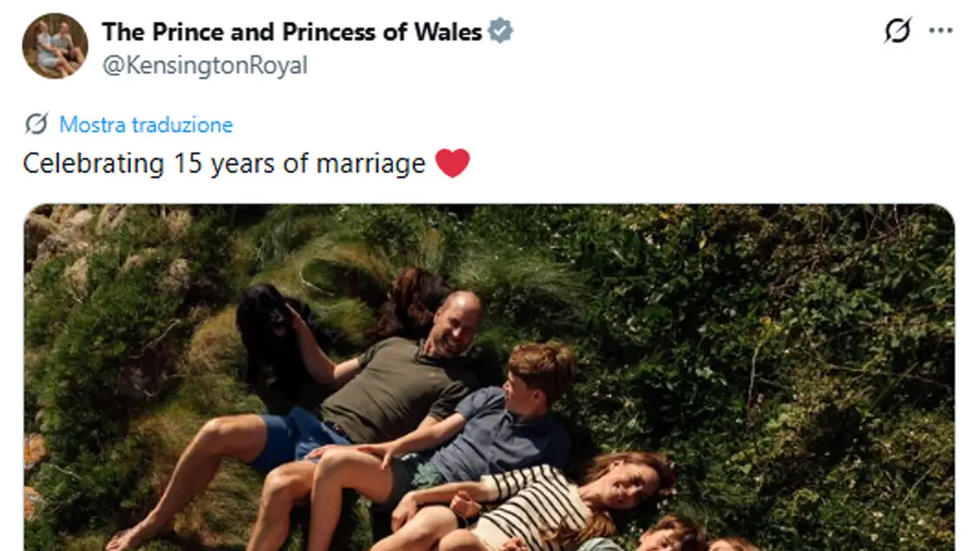Viewport: 980px width, 551px height.
Task: Click the "Mostra traduzione" link
Action: tap(146, 125)
